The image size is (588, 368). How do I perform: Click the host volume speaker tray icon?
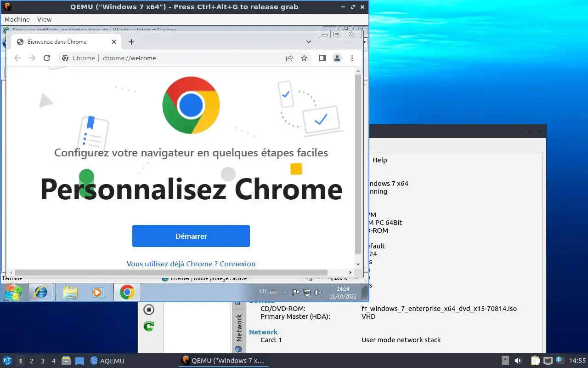(x=518, y=361)
